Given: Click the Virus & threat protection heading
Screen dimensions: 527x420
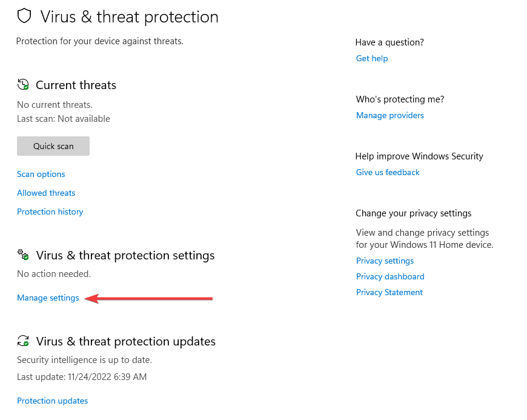Looking at the screenshot, I should pos(130,17).
